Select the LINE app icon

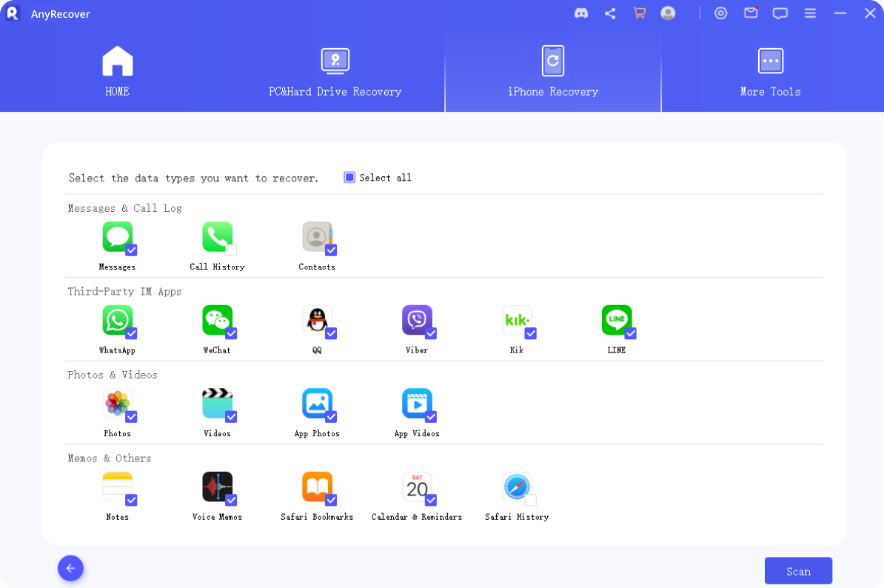(x=616, y=320)
